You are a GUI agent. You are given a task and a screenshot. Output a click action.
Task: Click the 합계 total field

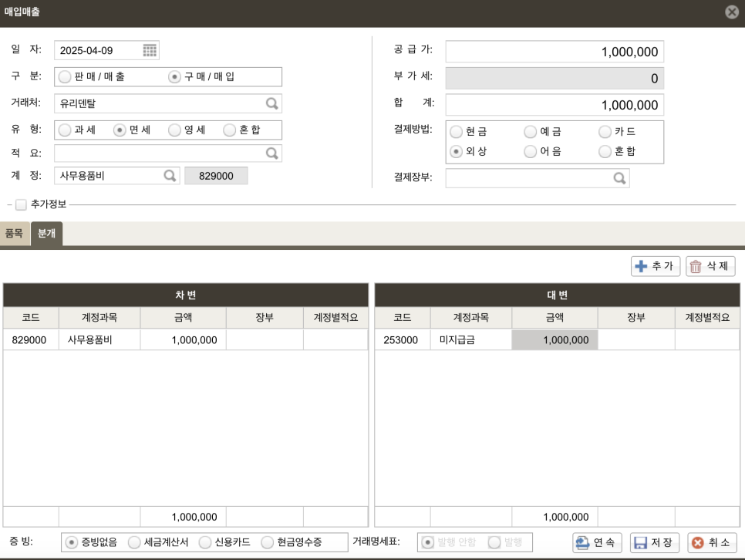click(x=555, y=105)
